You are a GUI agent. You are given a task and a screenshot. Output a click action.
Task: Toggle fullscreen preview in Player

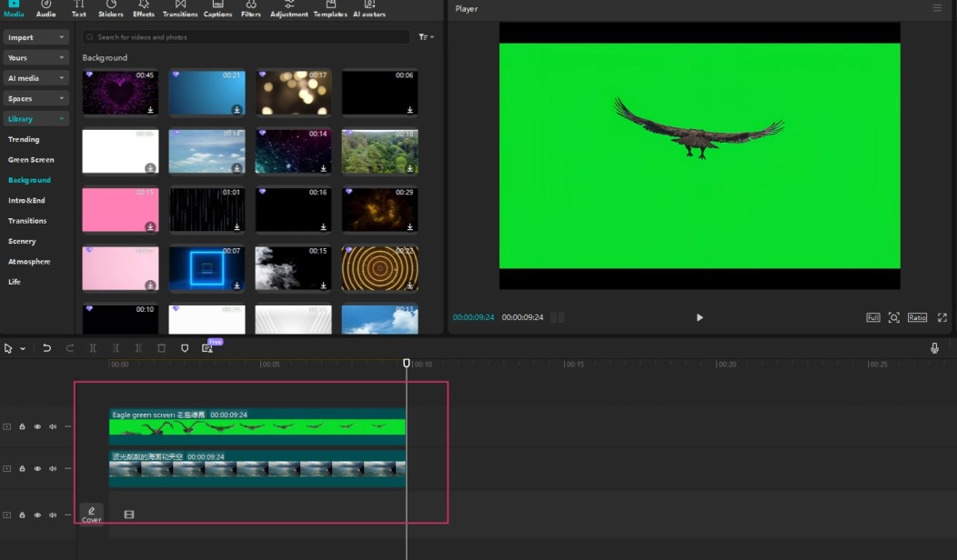click(942, 317)
